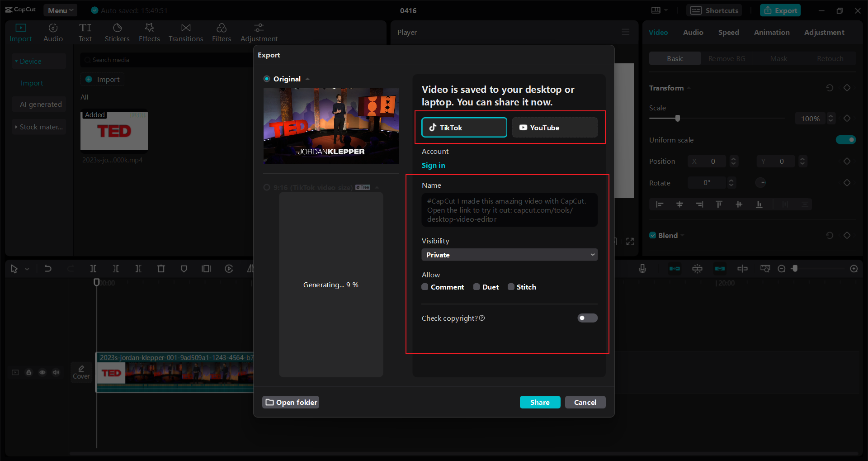Enable the Comment checkbox

tap(425, 287)
